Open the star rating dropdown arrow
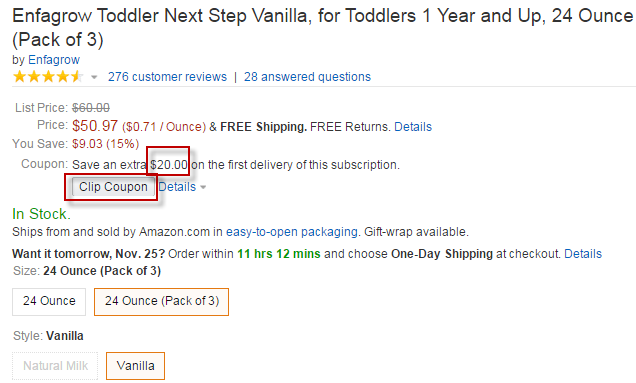Viewport: 636px width, 383px height. 94,77
